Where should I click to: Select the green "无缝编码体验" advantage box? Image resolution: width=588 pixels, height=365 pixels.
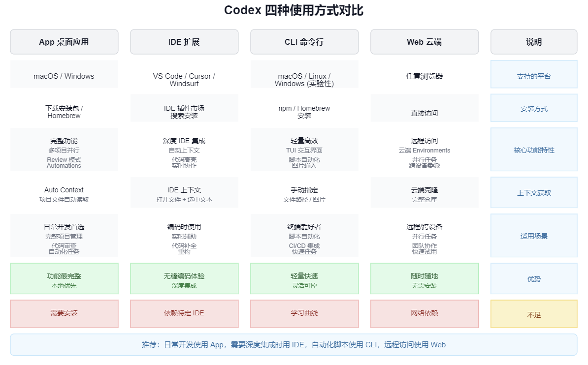click(x=184, y=278)
